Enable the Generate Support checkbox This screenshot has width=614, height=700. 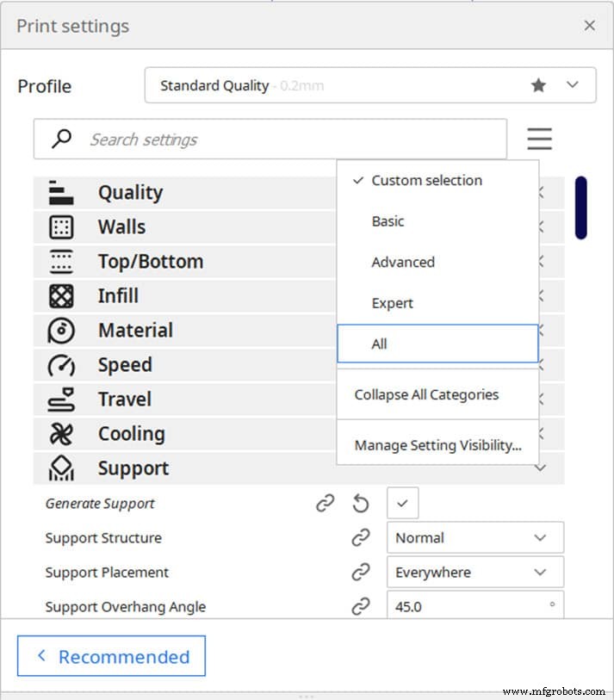[402, 503]
